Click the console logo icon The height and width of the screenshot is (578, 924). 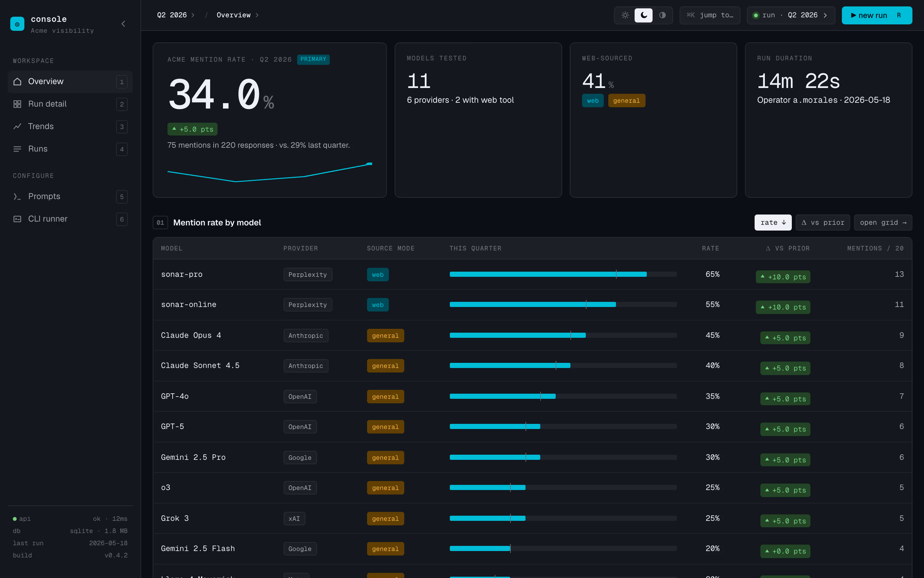tap(17, 24)
